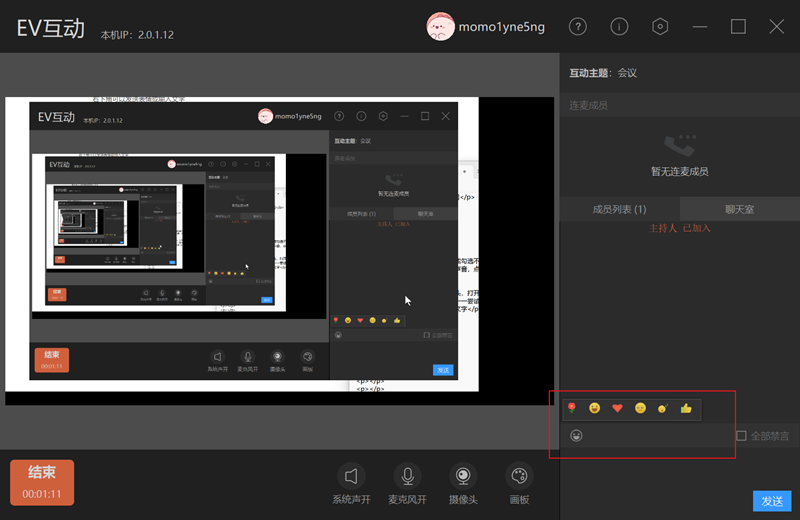Send the sad face emoji
This screenshot has width=800, height=520.
[640, 408]
